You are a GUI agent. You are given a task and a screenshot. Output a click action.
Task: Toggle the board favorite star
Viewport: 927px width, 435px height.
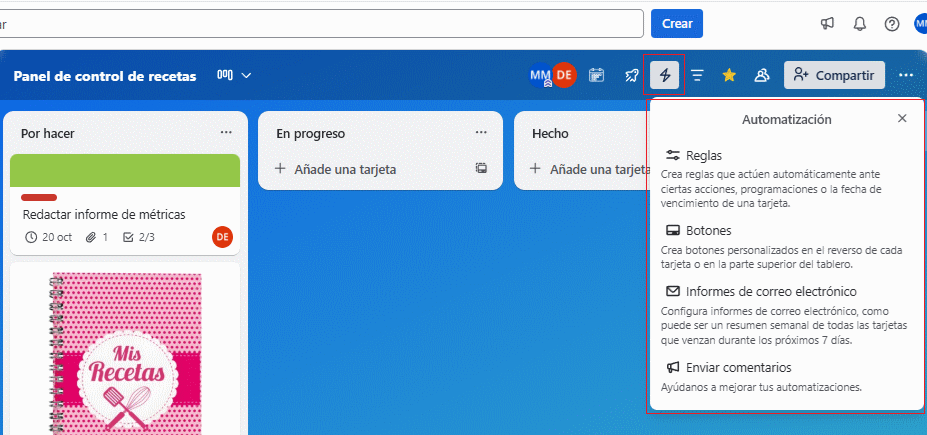point(729,75)
